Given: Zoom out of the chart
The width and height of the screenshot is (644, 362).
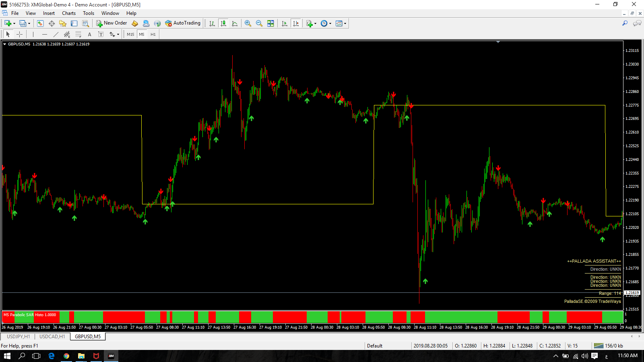Looking at the screenshot, I should tap(259, 23).
